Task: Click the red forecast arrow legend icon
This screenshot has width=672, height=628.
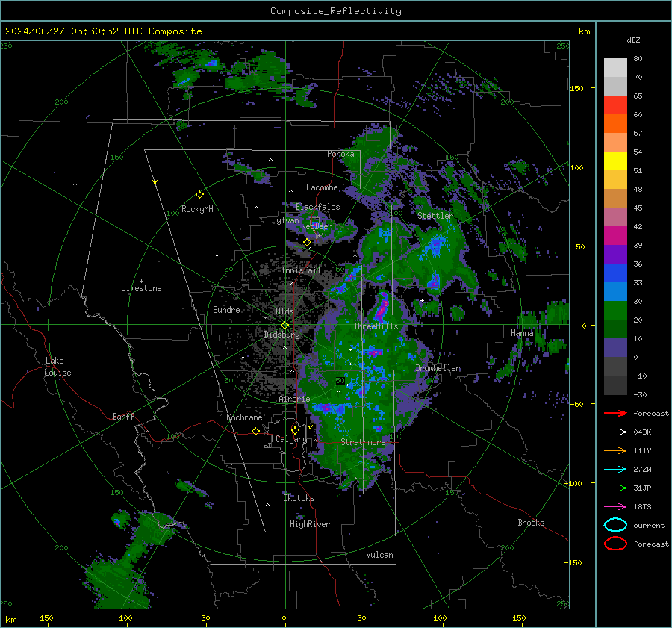Action: 615,413
